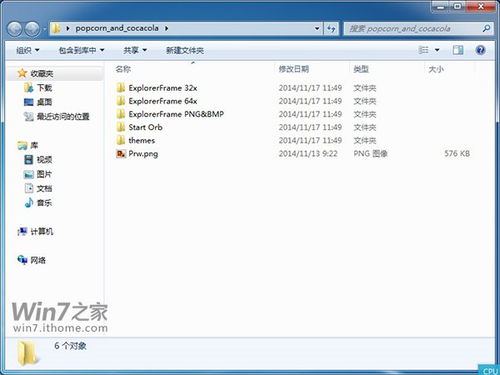Click the 计算机 computer icon
The height and width of the screenshot is (375, 500).
point(22,231)
